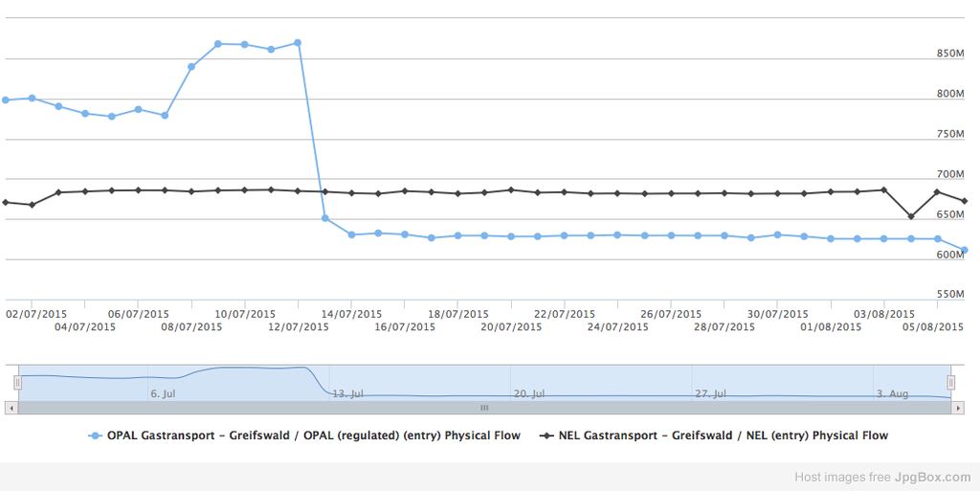The image size is (980, 491).
Task: Click the '13. Jul' marker in the navigator
Action: tap(347, 393)
